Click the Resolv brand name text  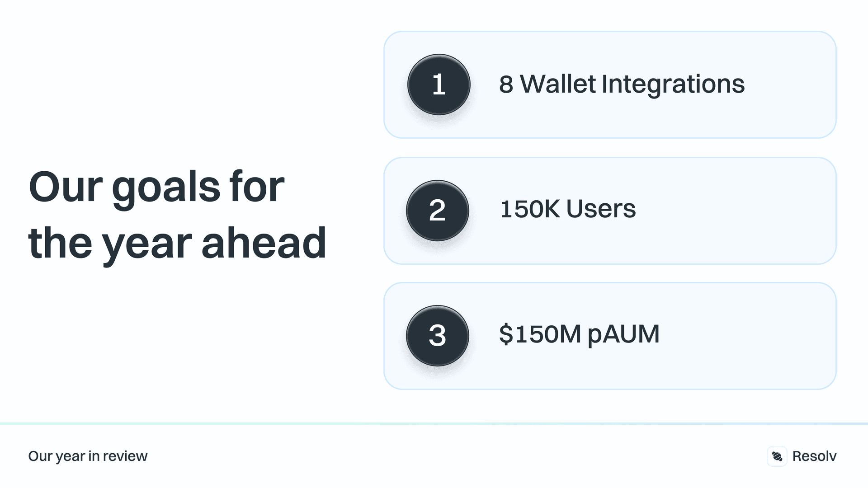pyautogui.click(x=814, y=456)
